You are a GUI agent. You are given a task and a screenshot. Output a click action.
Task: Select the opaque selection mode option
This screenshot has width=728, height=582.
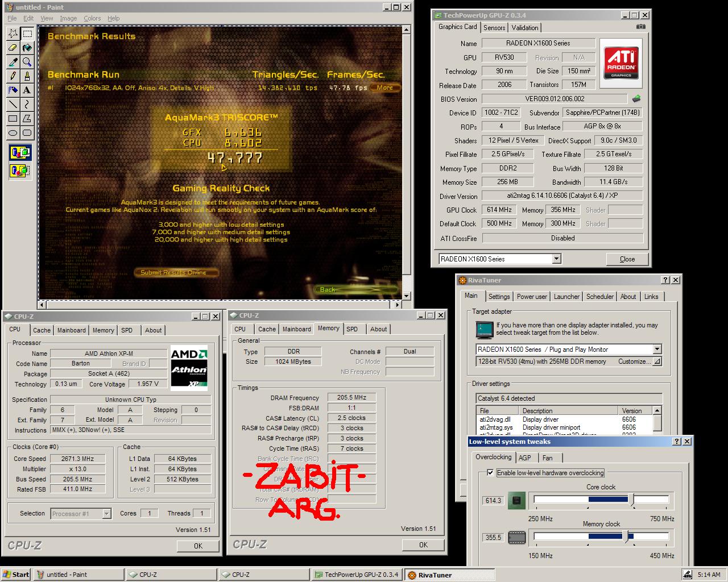click(x=20, y=152)
